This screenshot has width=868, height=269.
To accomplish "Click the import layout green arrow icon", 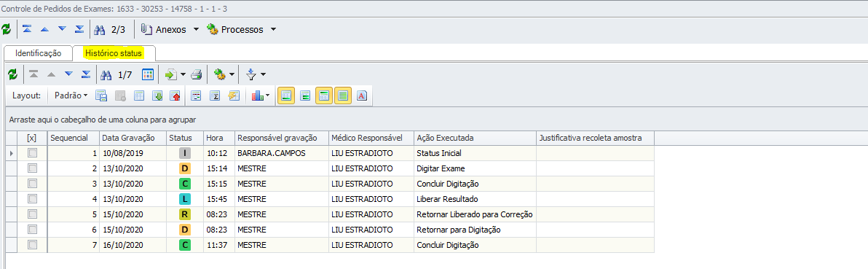I will pyautogui.click(x=158, y=96).
